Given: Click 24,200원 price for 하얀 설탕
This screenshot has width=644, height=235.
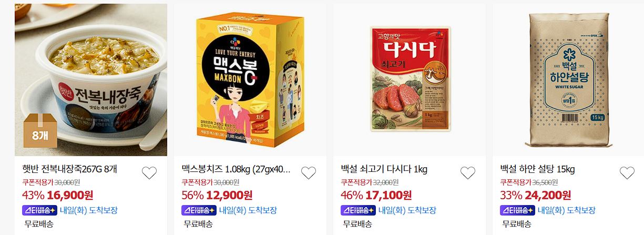Looking at the screenshot, I should coord(547,196).
